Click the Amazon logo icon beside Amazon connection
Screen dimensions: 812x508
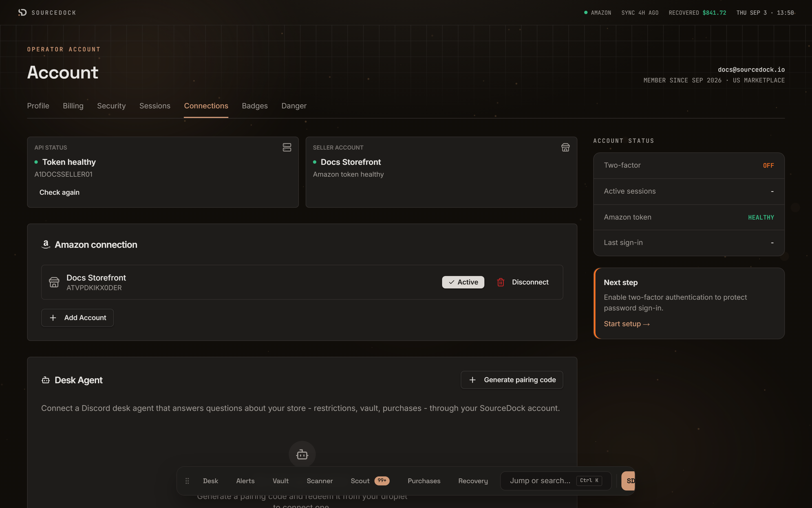coord(46,244)
